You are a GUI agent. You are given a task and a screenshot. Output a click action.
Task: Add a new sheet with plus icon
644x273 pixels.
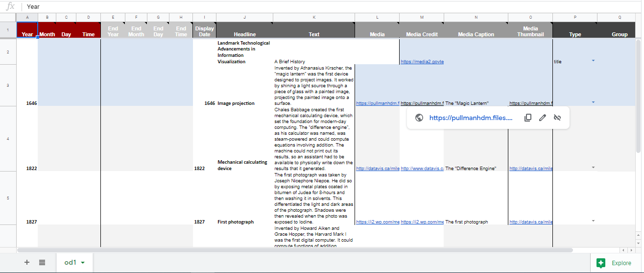27,262
